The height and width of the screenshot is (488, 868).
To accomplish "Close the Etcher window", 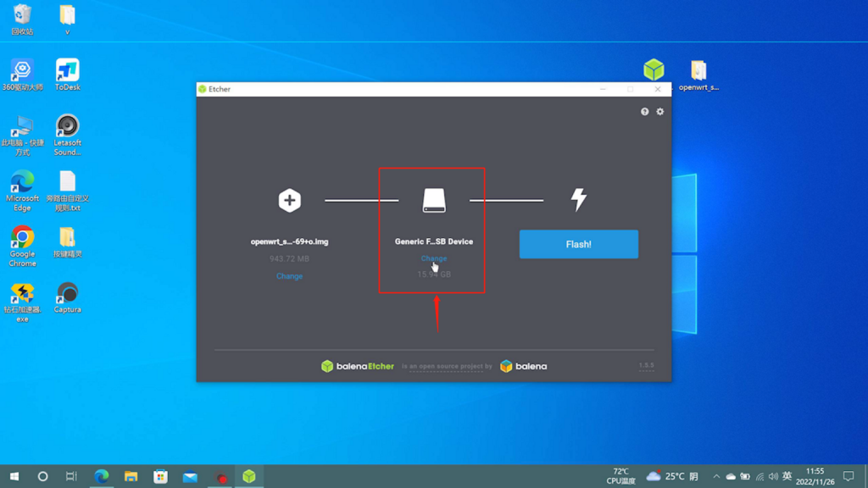I will click(x=658, y=89).
